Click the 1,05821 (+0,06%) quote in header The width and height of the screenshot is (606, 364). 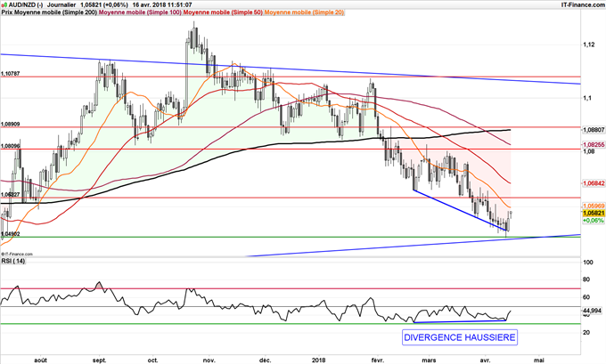[104, 4]
